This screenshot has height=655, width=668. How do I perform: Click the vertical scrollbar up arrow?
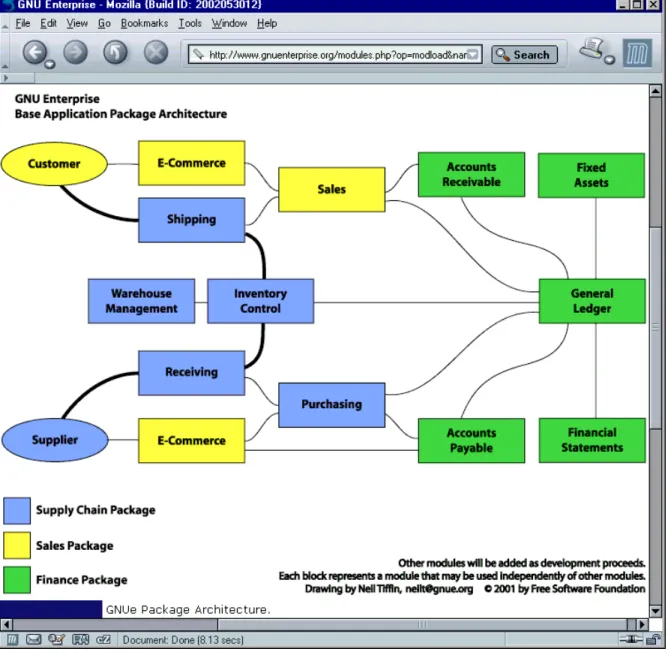coord(655,90)
